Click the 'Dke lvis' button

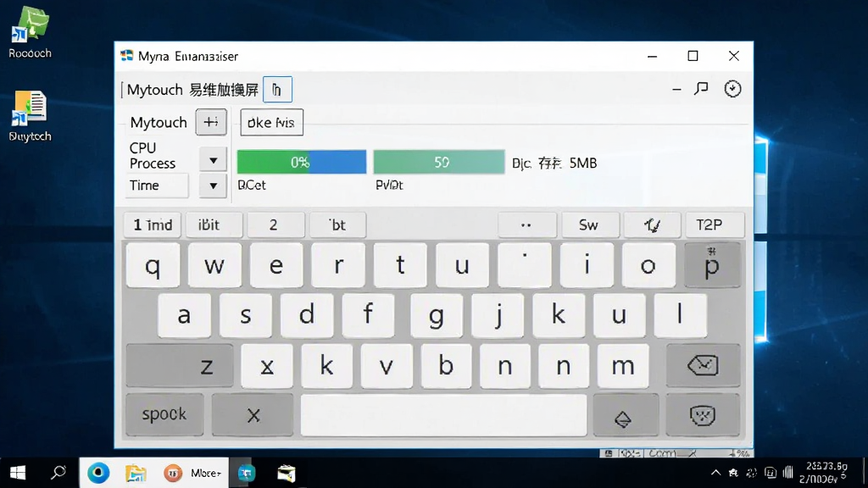tap(272, 122)
